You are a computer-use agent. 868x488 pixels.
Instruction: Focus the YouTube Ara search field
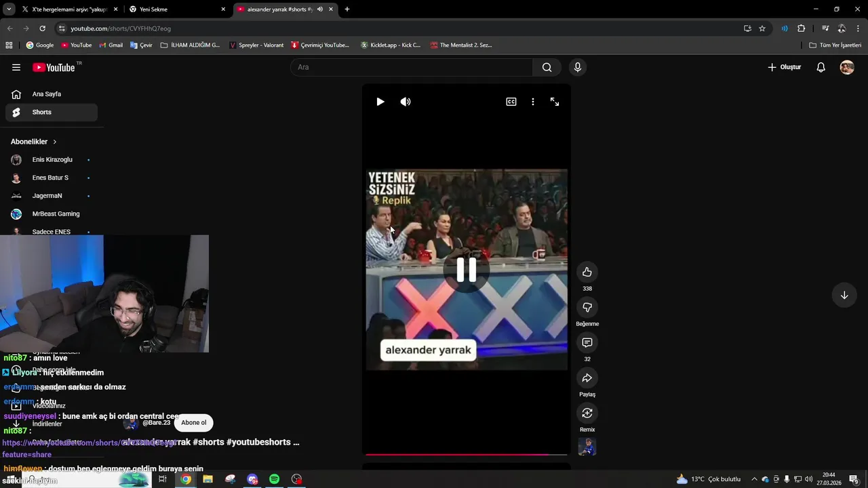coord(412,67)
